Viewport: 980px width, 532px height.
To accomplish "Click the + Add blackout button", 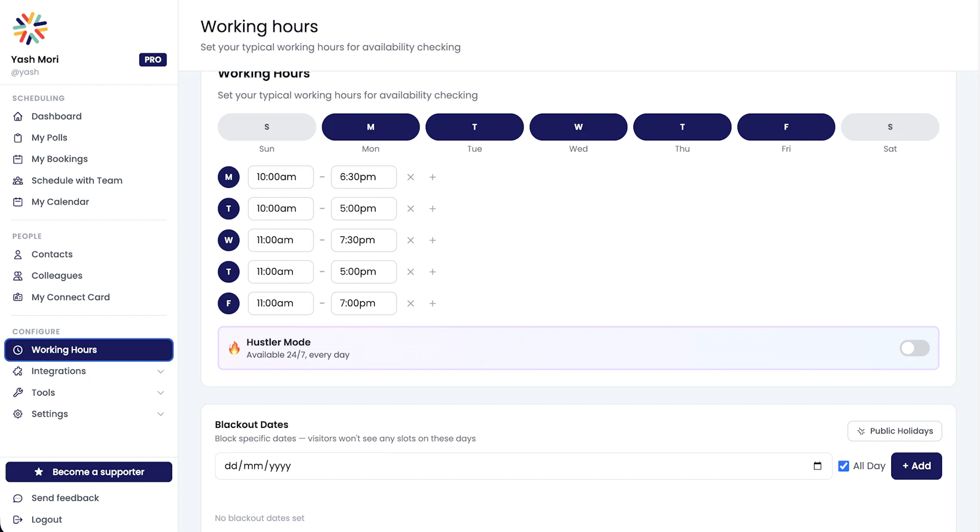I will (x=916, y=466).
